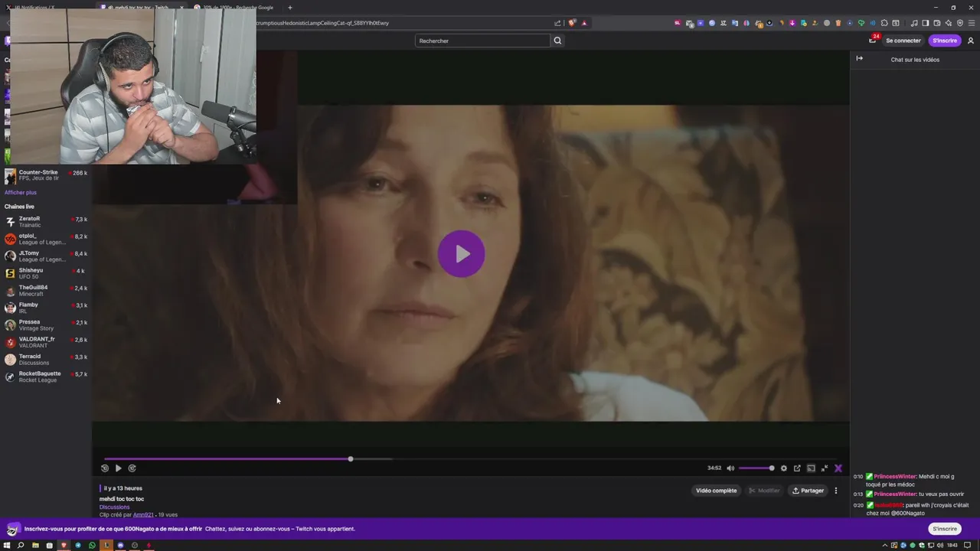
Task: Mute the video with the speaker icon
Action: [x=730, y=468]
